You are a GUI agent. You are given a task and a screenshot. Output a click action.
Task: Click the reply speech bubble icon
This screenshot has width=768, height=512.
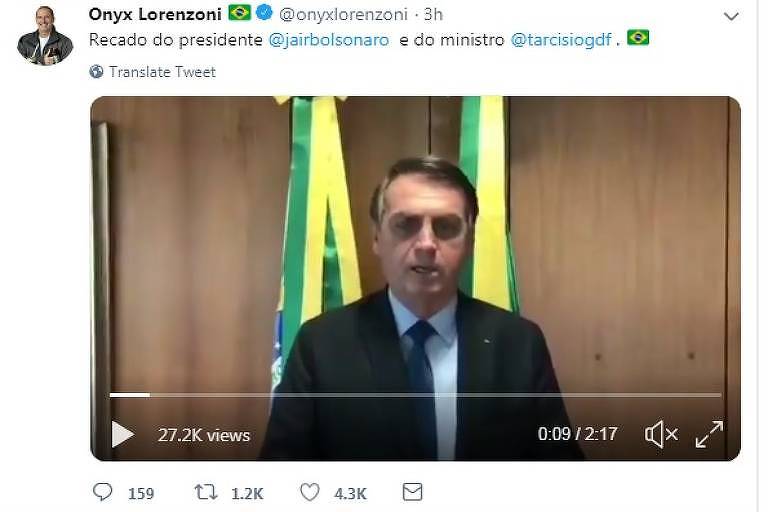point(103,492)
